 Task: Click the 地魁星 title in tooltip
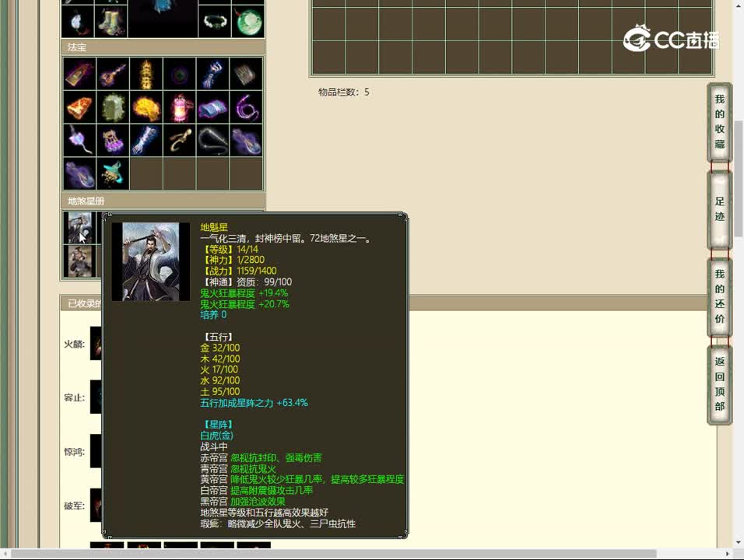[x=214, y=228]
